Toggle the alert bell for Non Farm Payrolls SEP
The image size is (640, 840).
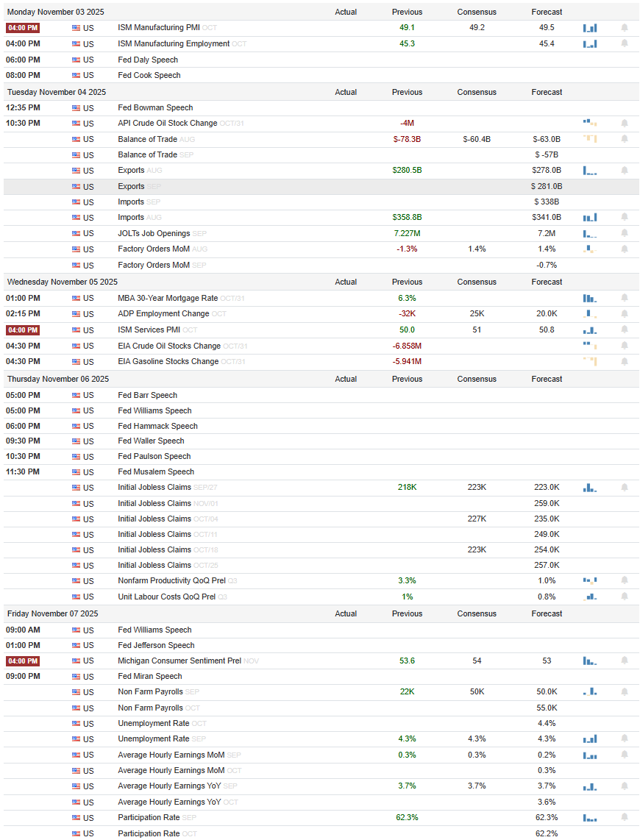pyautogui.click(x=625, y=692)
